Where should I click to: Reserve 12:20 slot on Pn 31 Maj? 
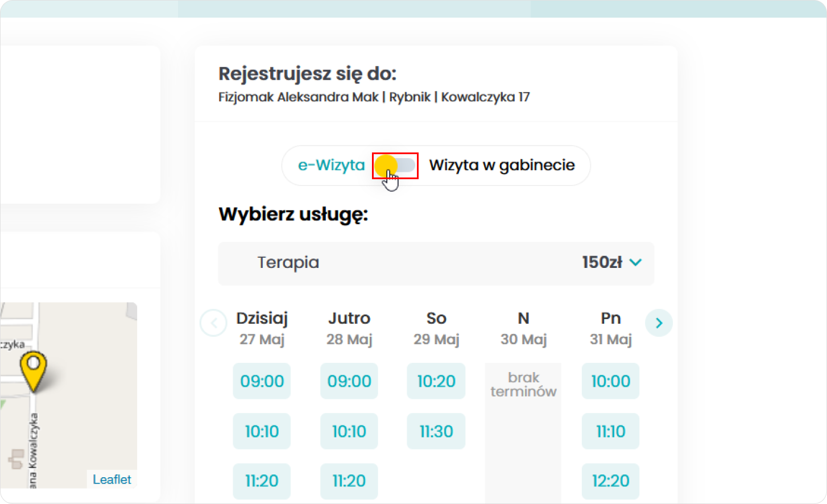point(610,481)
